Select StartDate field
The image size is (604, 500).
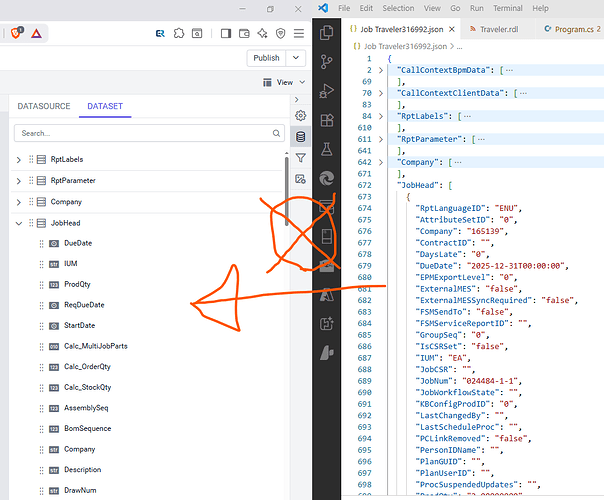click(x=79, y=326)
